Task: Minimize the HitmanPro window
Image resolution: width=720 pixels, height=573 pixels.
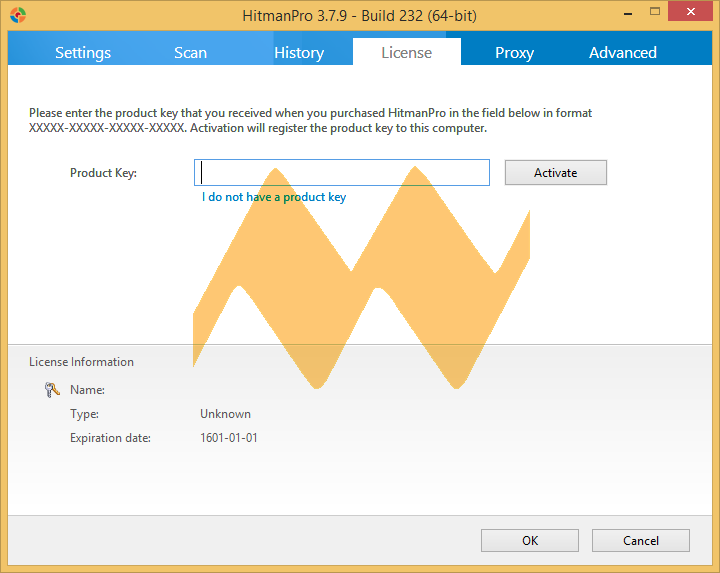Action: point(628,13)
